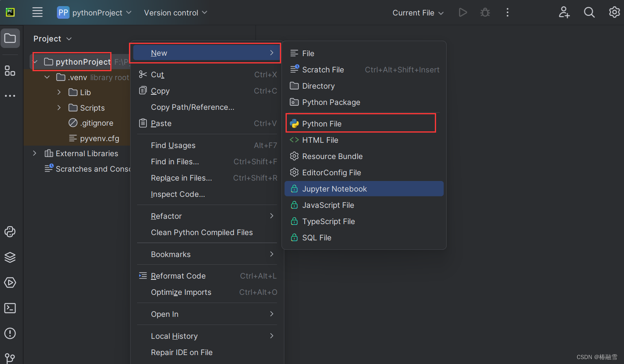The width and height of the screenshot is (624, 364).
Task: Click the Paste clipboard icon
Action: click(x=143, y=123)
